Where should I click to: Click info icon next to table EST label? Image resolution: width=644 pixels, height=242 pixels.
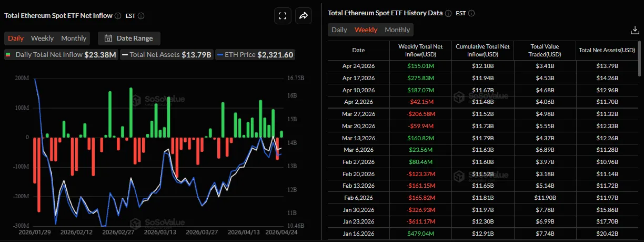click(x=471, y=13)
